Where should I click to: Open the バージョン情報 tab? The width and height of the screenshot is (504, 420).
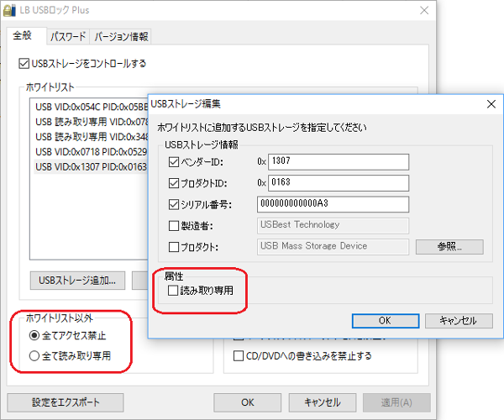pos(121,36)
